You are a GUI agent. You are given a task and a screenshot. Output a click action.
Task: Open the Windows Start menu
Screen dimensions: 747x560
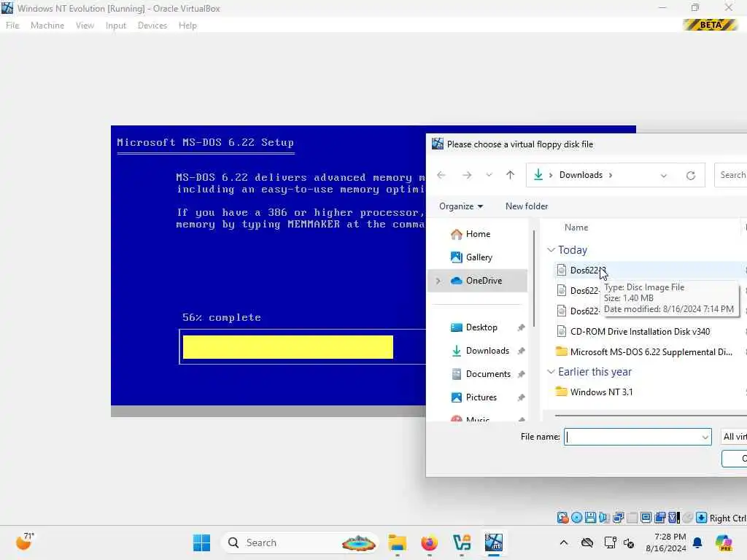coord(201,542)
